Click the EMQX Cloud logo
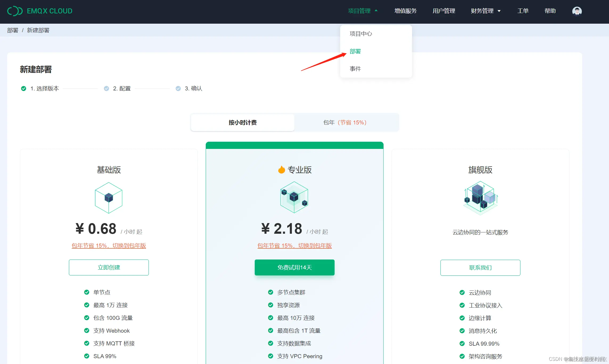The image size is (609, 364). pos(40,11)
